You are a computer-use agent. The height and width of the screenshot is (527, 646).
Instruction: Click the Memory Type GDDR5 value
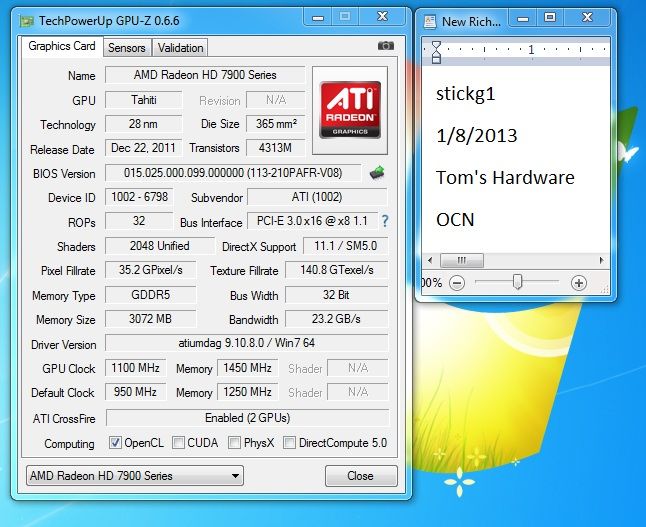click(x=151, y=295)
